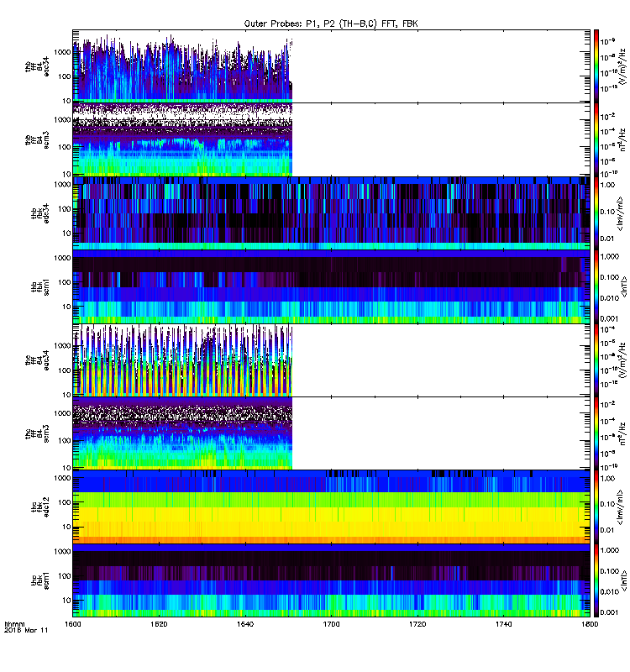Click inside the thb fbk scm1 spectrogram

click(x=331, y=286)
